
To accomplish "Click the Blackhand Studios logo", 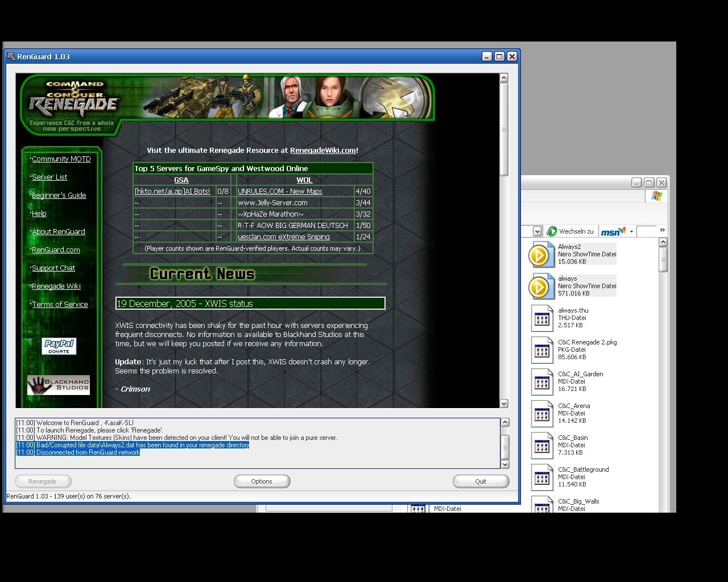I will click(x=59, y=385).
